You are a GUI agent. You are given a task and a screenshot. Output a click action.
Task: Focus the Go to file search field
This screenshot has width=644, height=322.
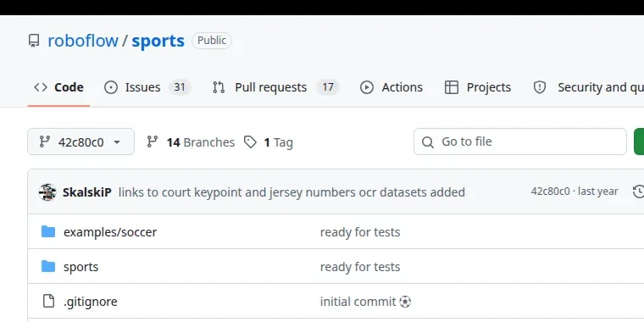point(520,142)
